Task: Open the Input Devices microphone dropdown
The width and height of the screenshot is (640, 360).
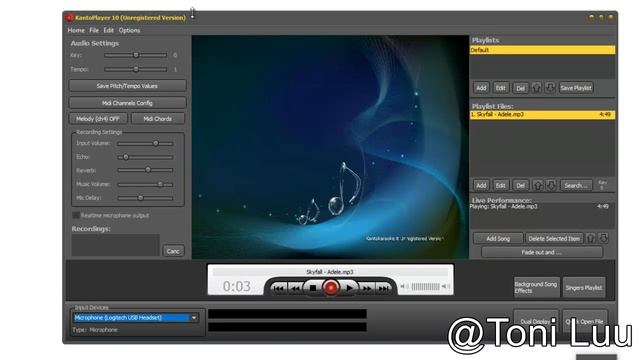Action: tap(194, 318)
